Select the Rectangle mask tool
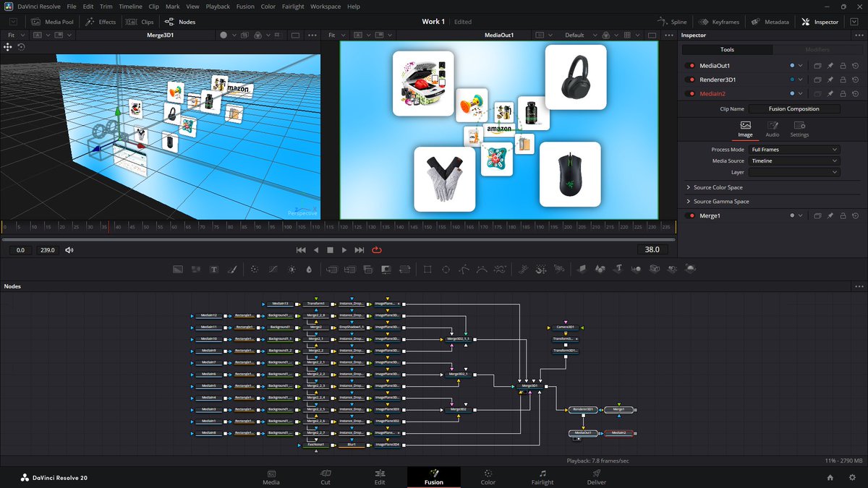 (x=427, y=269)
